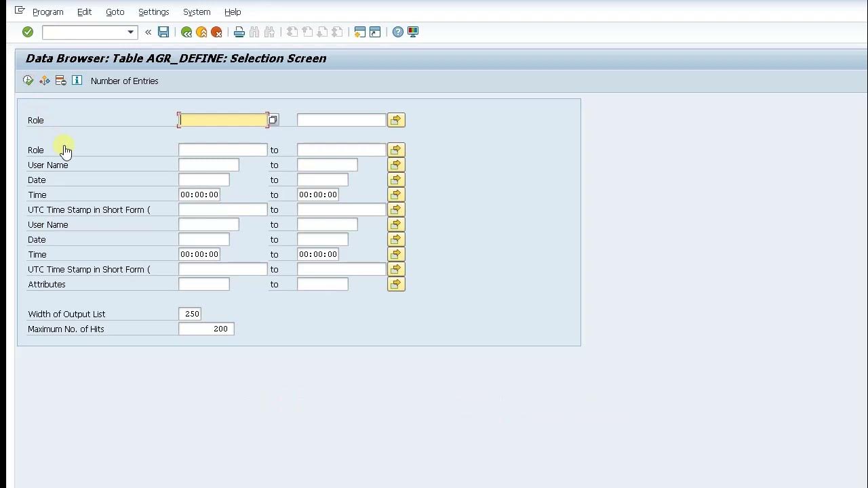The height and width of the screenshot is (488, 868).
Task: Open the System menu
Action: (197, 12)
